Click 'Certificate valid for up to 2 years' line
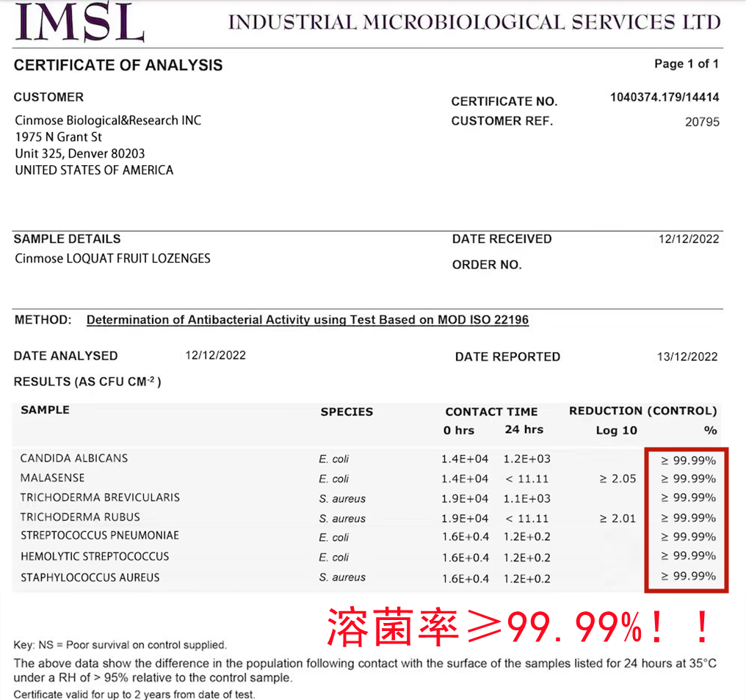The image size is (746, 700). (x=134, y=694)
